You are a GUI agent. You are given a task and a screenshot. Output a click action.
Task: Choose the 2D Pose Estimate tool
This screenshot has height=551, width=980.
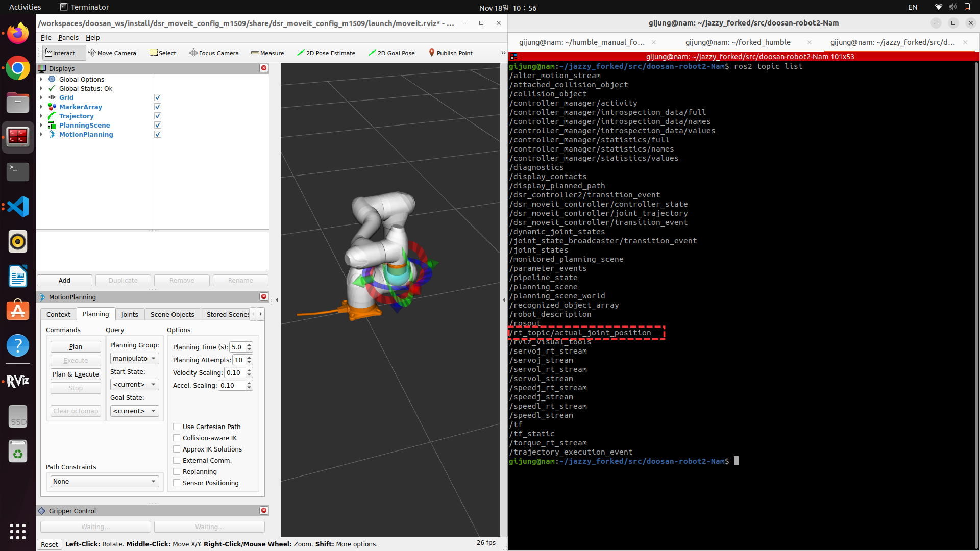(x=326, y=53)
